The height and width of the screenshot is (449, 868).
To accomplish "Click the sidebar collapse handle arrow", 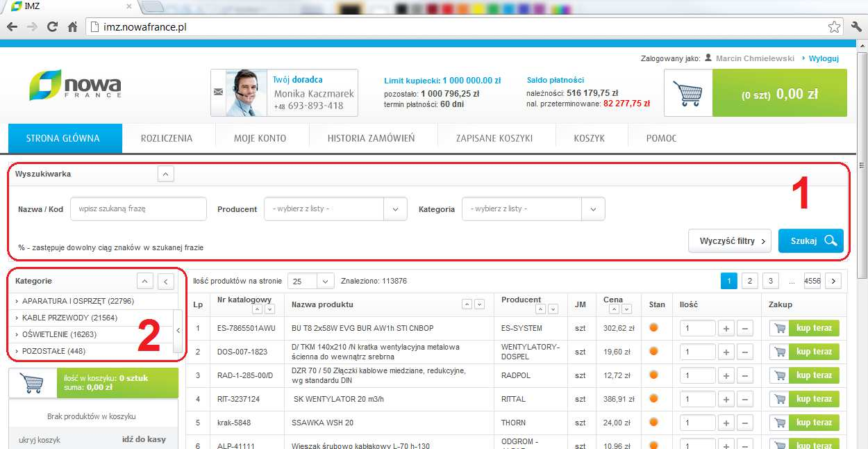I will [178, 332].
